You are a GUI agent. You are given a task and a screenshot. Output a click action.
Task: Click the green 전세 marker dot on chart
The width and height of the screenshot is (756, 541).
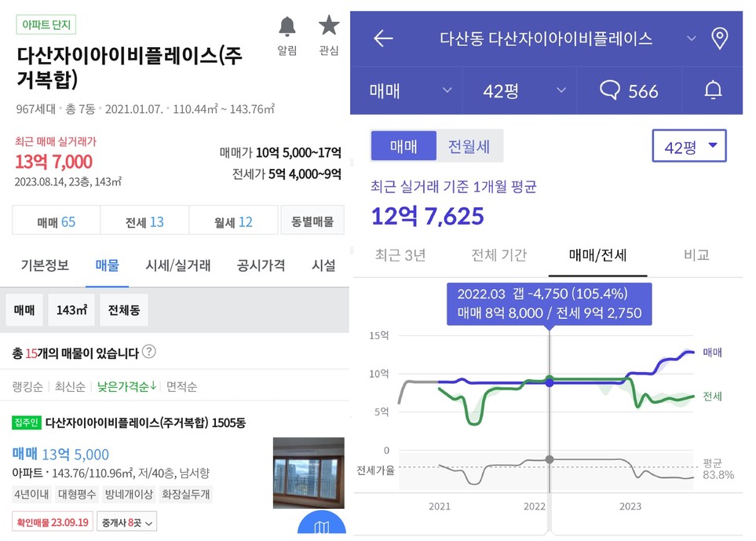click(550, 378)
